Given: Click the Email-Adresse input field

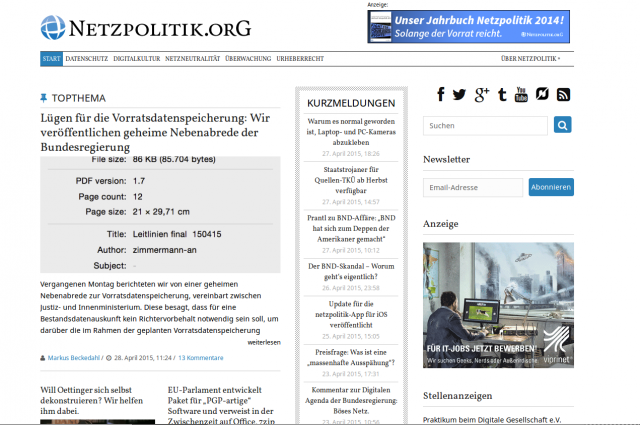Looking at the screenshot, I should (x=472, y=187).
